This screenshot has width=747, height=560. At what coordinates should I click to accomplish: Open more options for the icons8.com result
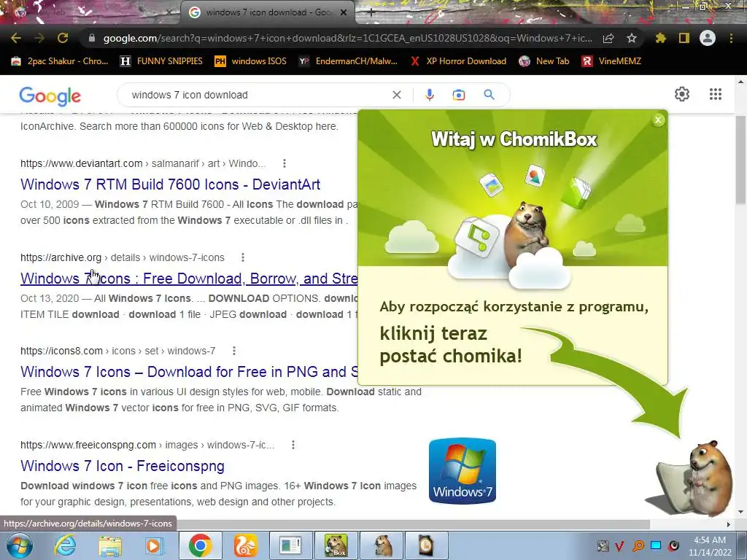234,351
